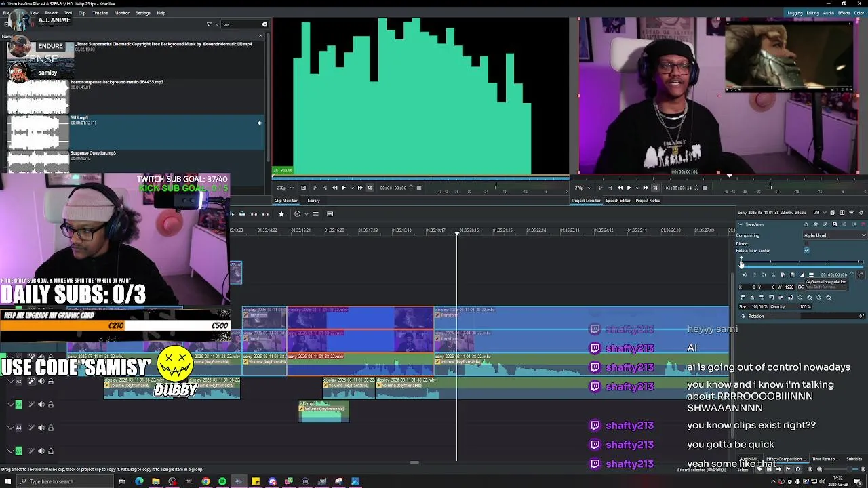The image size is (868, 488).
Task: Switch to the Color workspace
Action: tap(859, 13)
